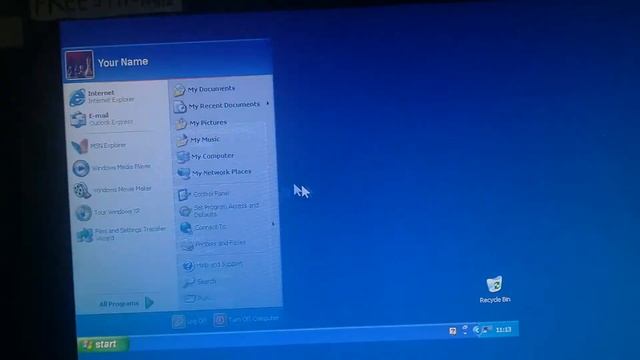Open My Music folder icon

pyautogui.click(x=182, y=140)
